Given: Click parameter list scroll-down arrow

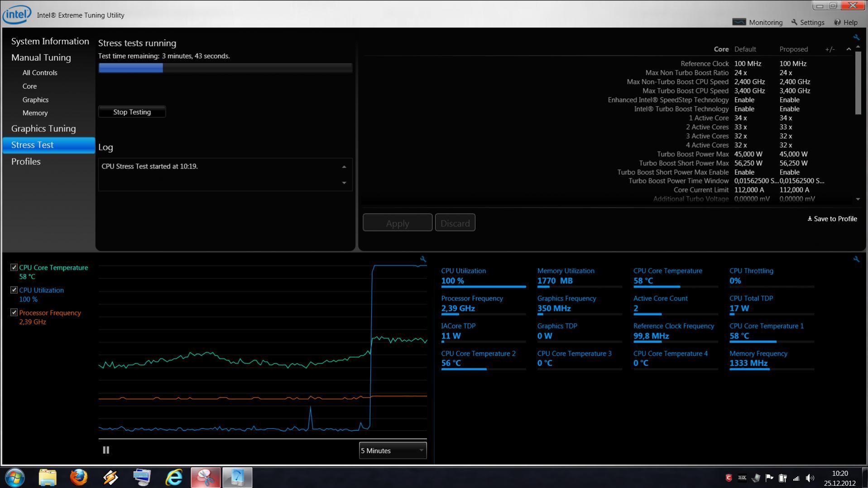Looking at the screenshot, I should click(x=858, y=199).
